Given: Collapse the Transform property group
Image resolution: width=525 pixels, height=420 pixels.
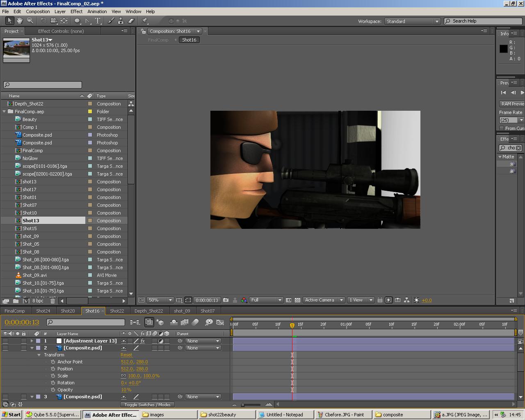Looking at the screenshot, I should 39,355.
